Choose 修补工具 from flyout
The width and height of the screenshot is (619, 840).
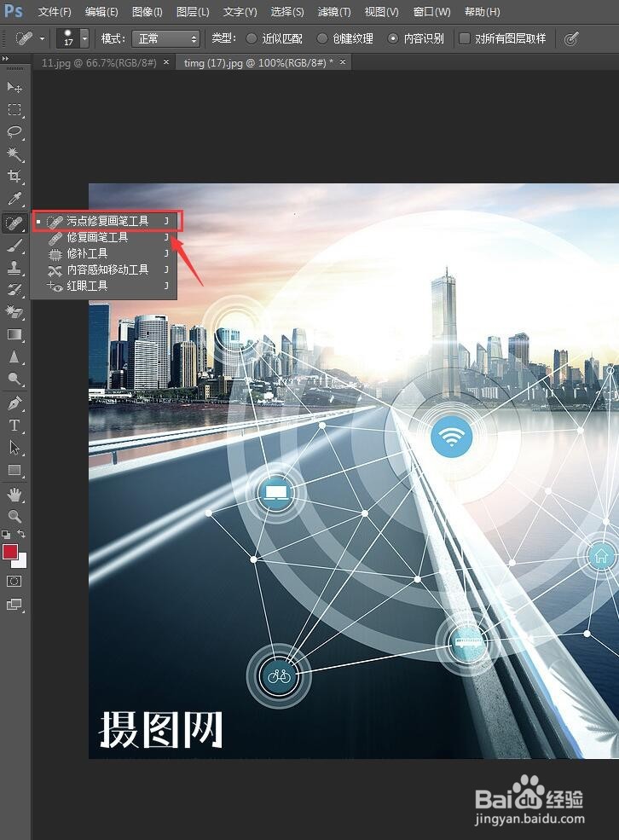[x=104, y=253]
